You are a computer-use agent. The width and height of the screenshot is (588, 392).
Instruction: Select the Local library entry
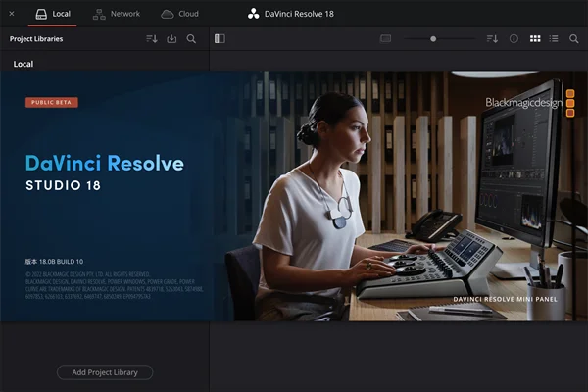point(24,64)
